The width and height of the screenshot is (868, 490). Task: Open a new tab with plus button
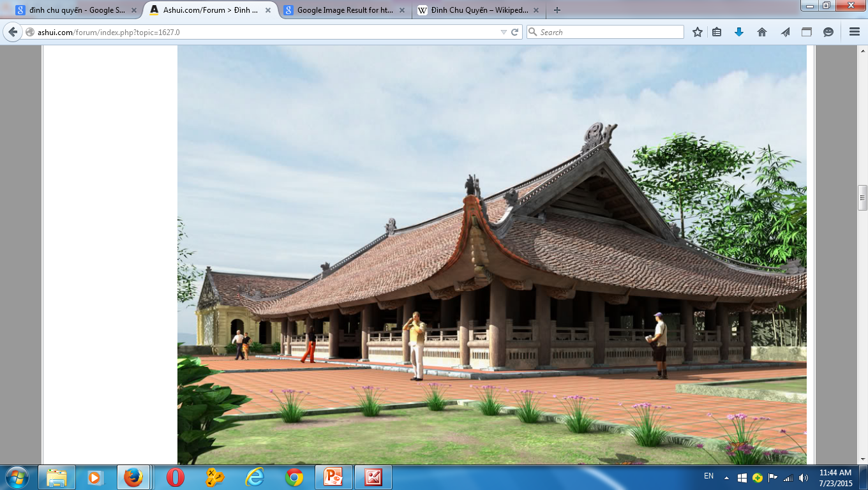point(557,10)
